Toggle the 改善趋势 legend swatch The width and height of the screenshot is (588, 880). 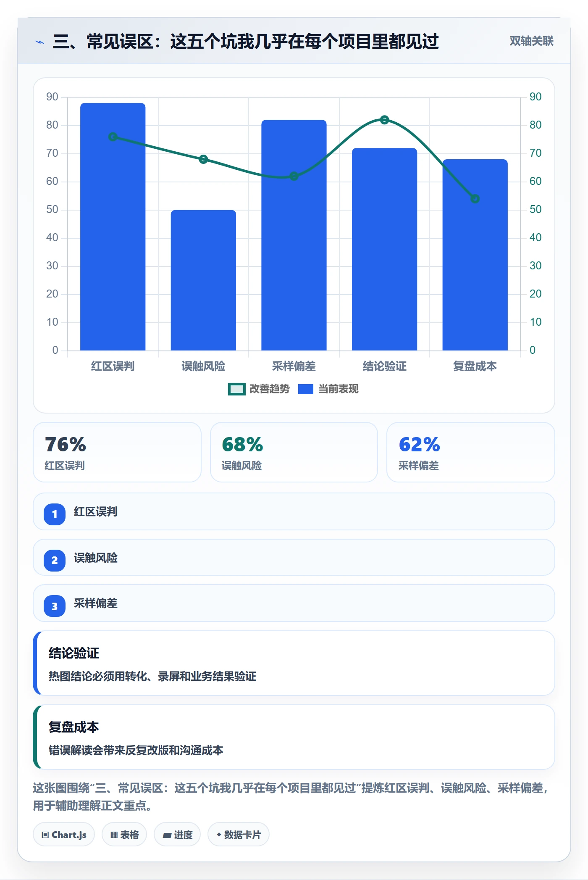tap(236, 389)
